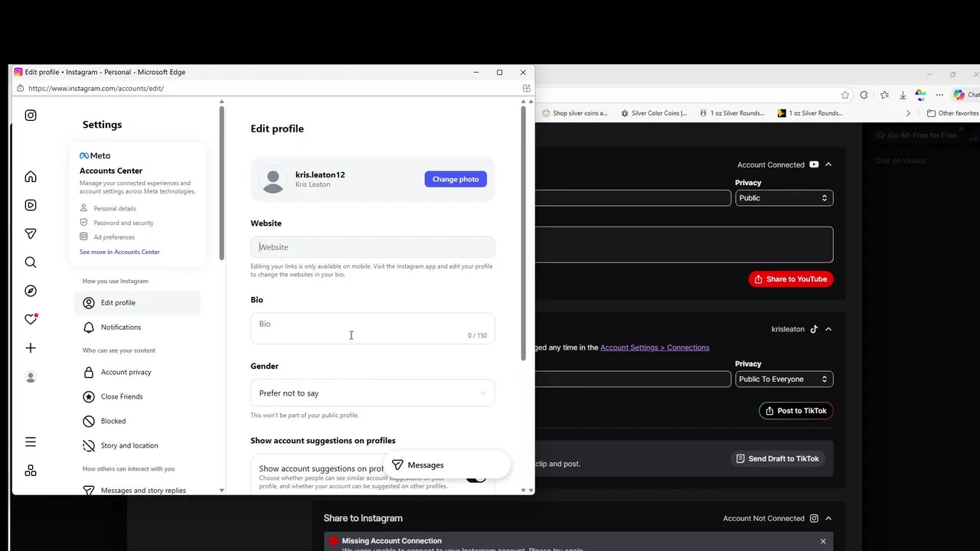980x551 pixels.
Task: Open Copilot Chat icon in background Edge
Action: point(965,95)
